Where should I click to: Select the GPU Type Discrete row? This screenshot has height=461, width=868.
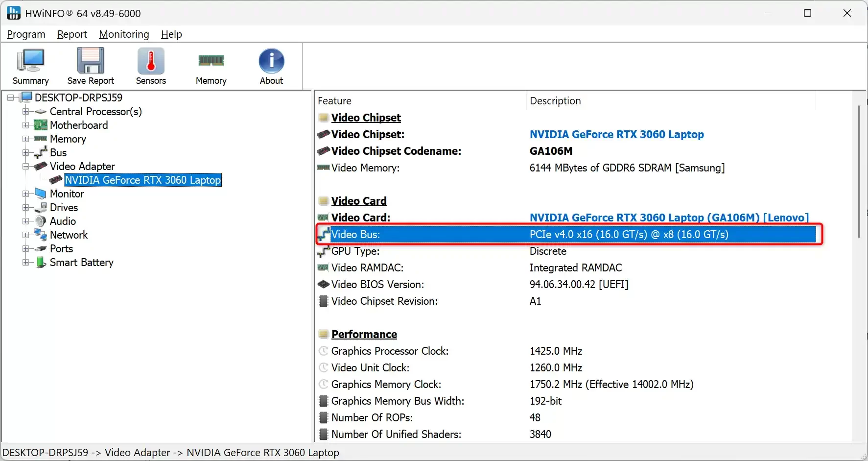(567, 251)
